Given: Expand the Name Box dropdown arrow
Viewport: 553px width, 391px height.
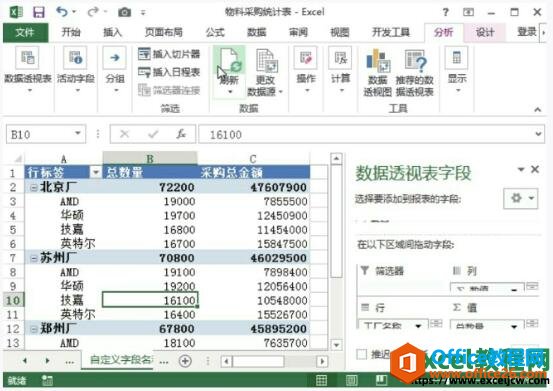Looking at the screenshot, I should (x=78, y=133).
